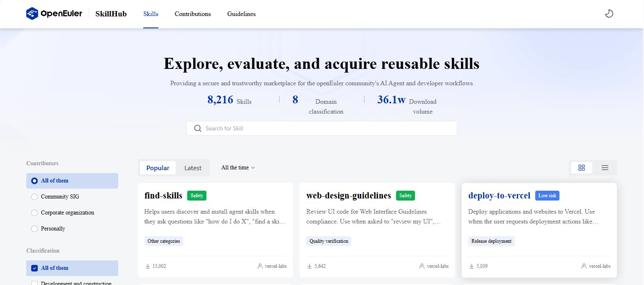Click the 8 Domain classification statistic

(318, 105)
